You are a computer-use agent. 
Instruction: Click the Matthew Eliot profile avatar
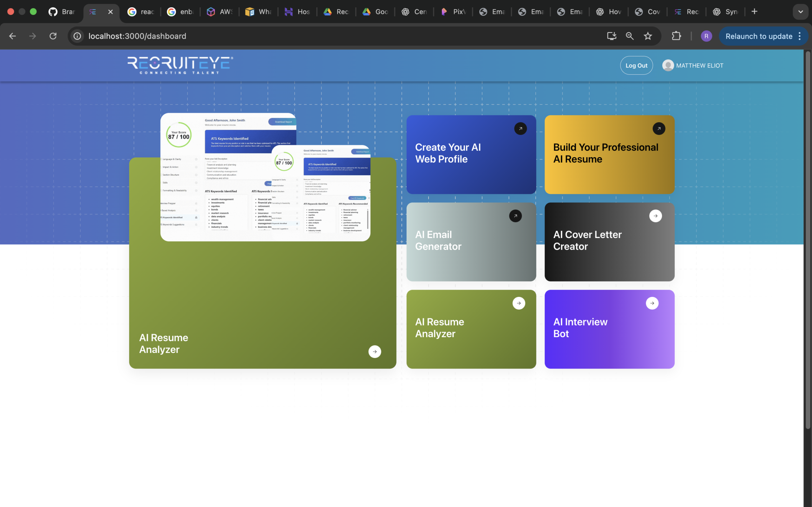coord(668,65)
